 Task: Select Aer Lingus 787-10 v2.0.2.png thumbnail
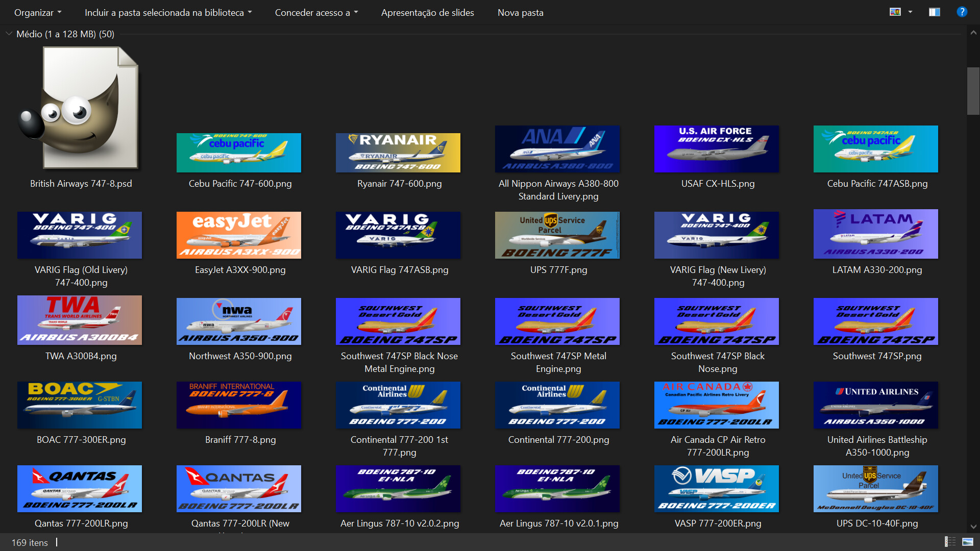tap(398, 489)
